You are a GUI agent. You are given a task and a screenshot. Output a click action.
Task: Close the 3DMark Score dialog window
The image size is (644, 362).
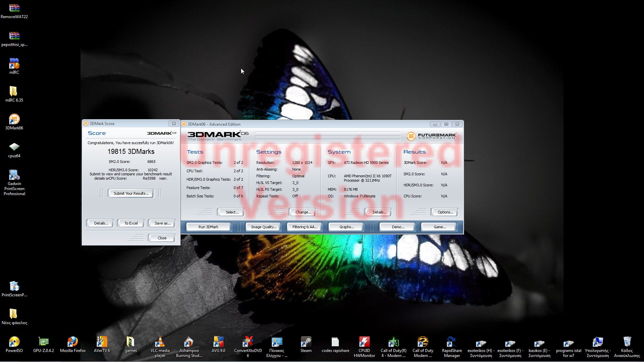[174, 124]
